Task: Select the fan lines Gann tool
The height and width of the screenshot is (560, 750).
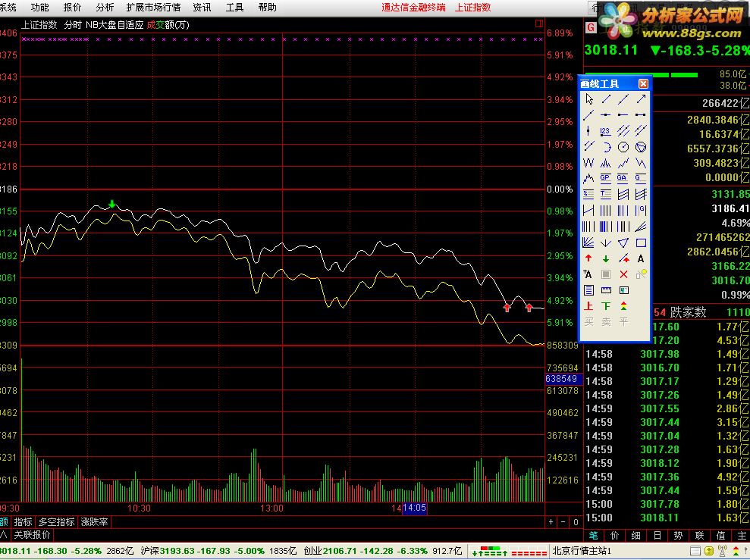Action: (x=588, y=243)
